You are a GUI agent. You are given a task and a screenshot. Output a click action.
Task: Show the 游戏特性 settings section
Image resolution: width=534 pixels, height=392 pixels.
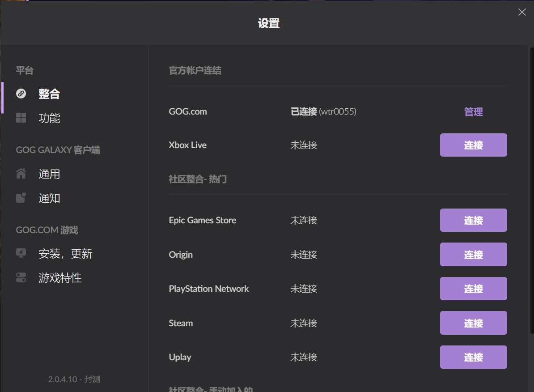[60, 278]
